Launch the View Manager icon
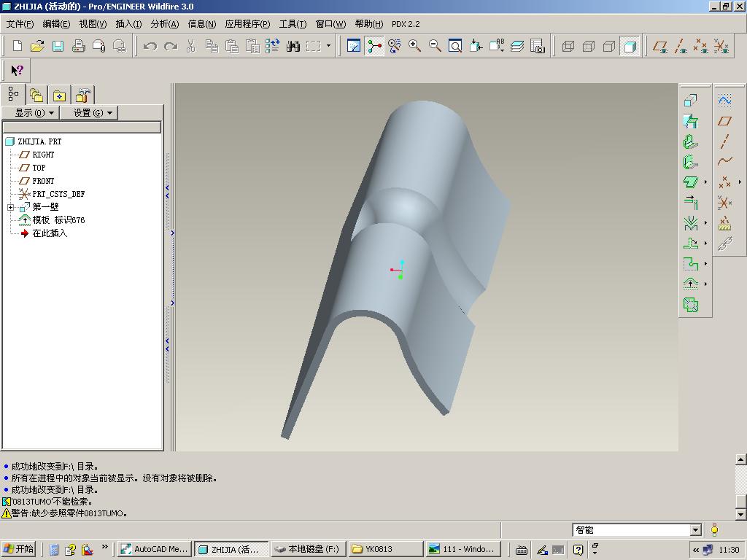 tap(538, 46)
